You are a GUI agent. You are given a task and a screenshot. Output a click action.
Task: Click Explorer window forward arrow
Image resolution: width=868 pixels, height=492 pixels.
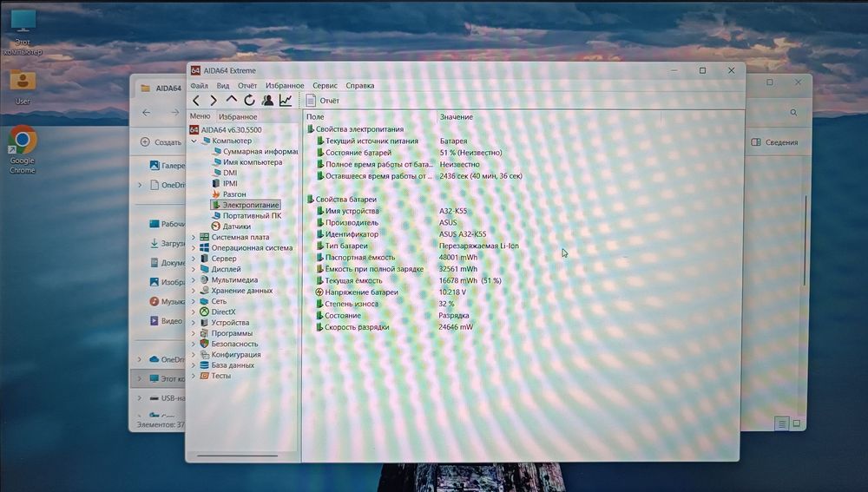tap(175, 112)
